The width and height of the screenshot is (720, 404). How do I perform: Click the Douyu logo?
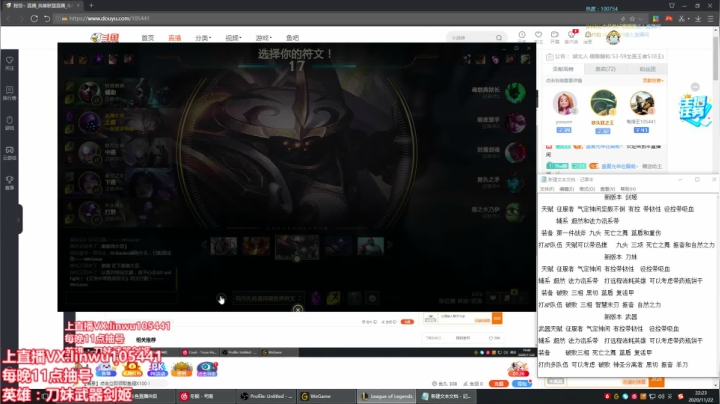pos(105,38)
